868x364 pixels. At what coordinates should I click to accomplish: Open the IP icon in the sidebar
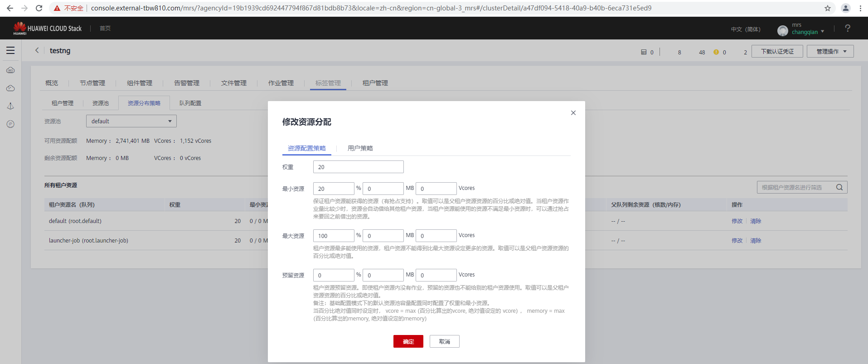coord(10,124)
